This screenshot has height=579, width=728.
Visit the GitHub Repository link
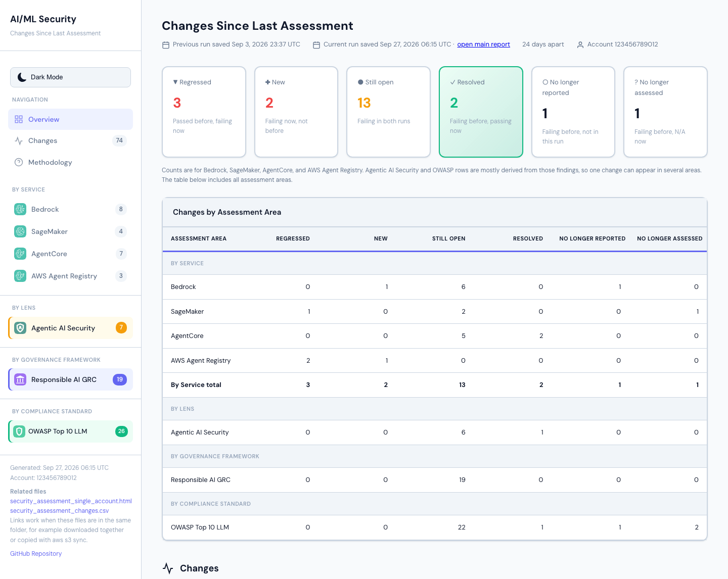36,554
